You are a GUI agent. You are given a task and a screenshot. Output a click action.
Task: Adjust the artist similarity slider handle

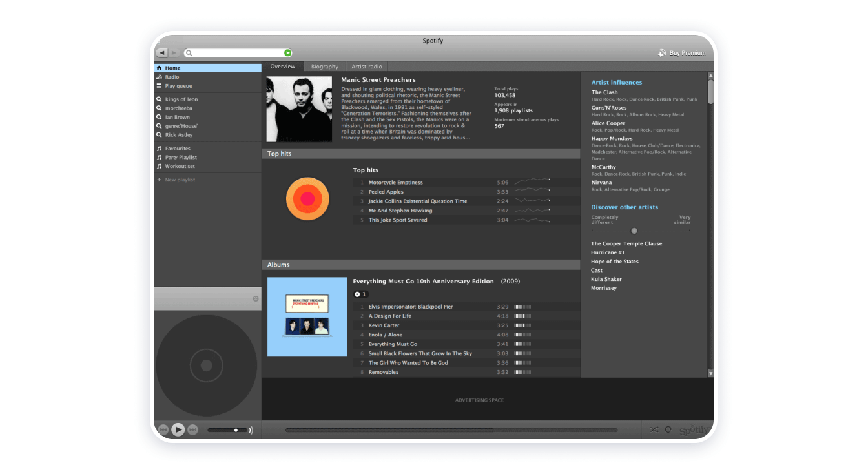click(634, 231)
